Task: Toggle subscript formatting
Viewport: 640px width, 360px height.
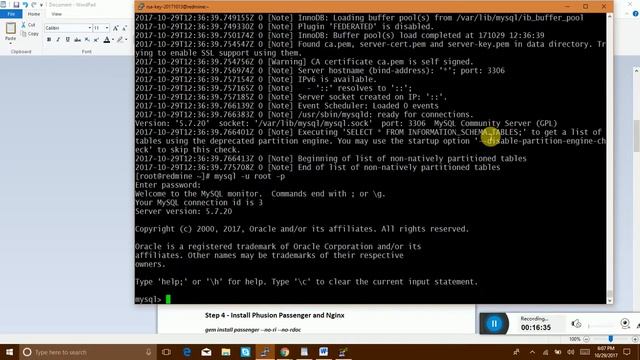Action: point(87,40)
